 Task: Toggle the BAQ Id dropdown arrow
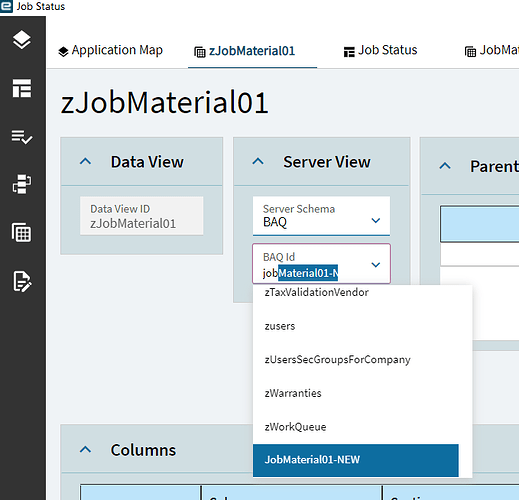[376, 265]
